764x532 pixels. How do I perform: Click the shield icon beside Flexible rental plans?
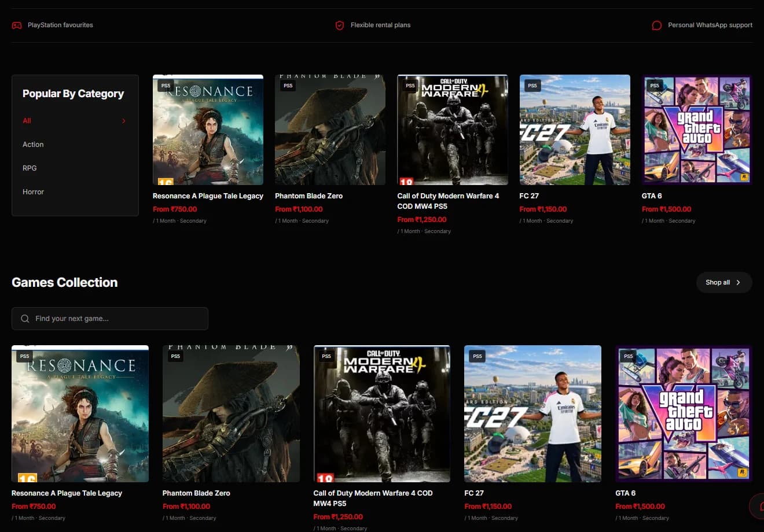[x=340, y=25]
